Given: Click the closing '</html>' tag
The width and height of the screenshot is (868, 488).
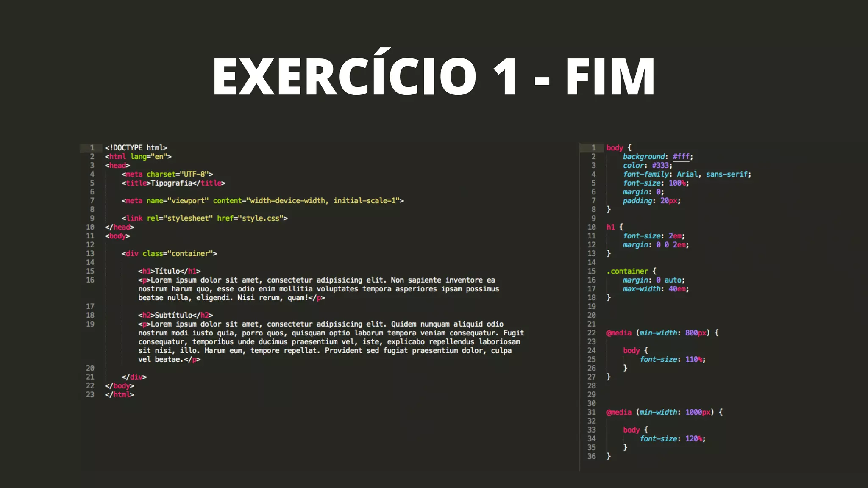Looking at the screenshot, I should pos(120,395).
